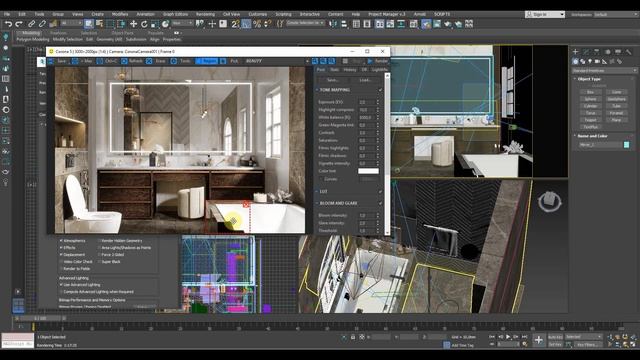The height and width of the screenshot is (360, 640).
Task: Collapse the Name and Color rollout
Action: click(575, 136)
